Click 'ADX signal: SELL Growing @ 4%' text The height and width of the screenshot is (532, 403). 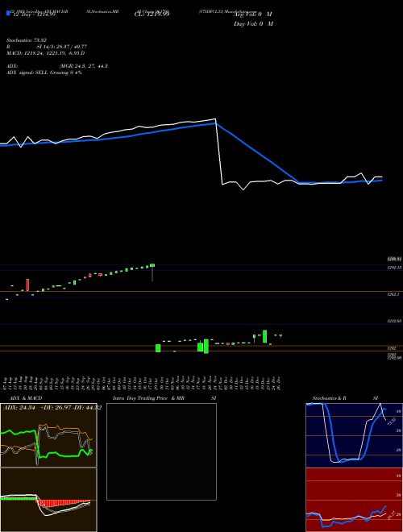click(44, 73)
